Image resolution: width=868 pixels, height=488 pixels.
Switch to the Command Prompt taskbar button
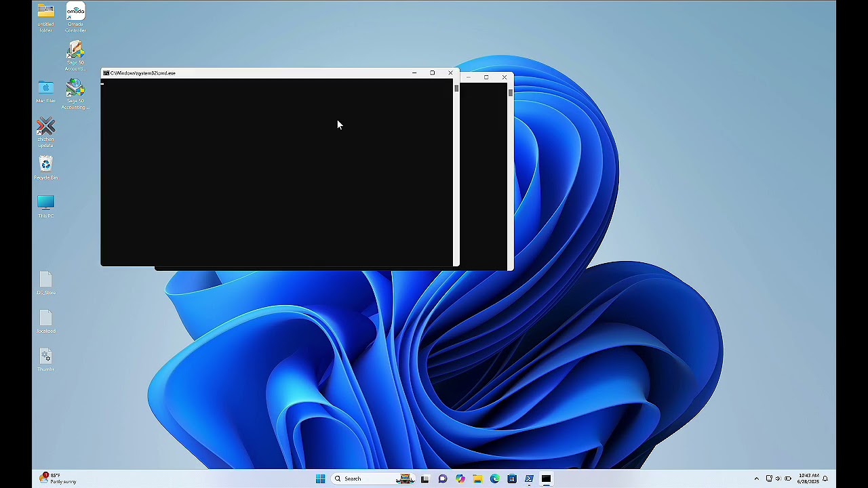coord(546,479)
